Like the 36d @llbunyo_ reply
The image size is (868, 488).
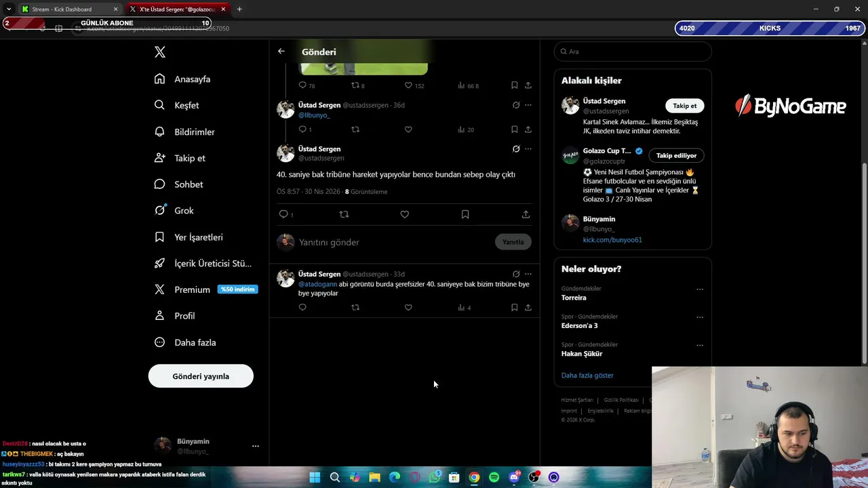point(408,129)
